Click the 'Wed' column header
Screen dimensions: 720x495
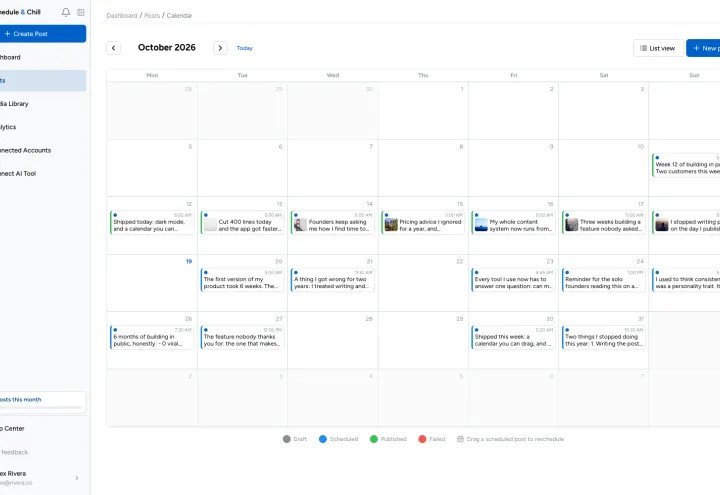[x=333, y=75]
